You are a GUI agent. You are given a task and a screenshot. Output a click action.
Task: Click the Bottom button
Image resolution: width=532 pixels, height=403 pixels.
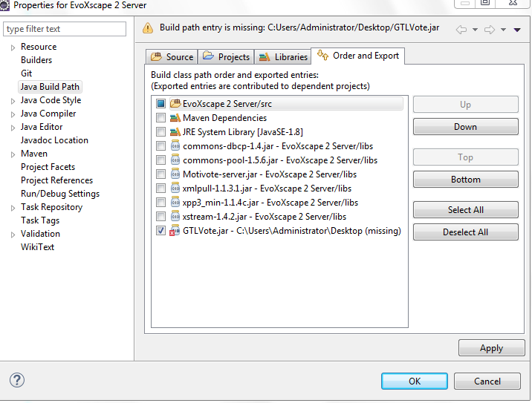pos(465,180)
